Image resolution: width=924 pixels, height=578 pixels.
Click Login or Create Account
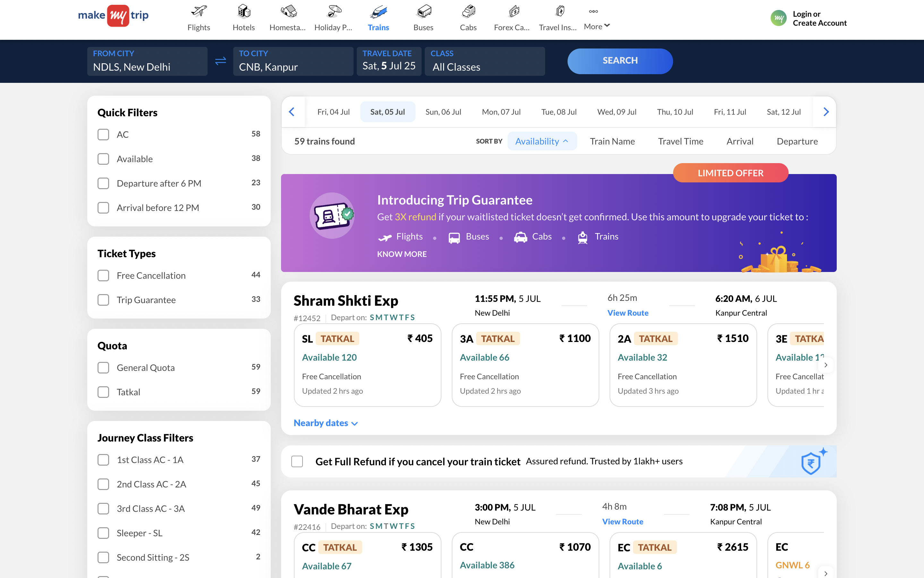pos(819,18)
